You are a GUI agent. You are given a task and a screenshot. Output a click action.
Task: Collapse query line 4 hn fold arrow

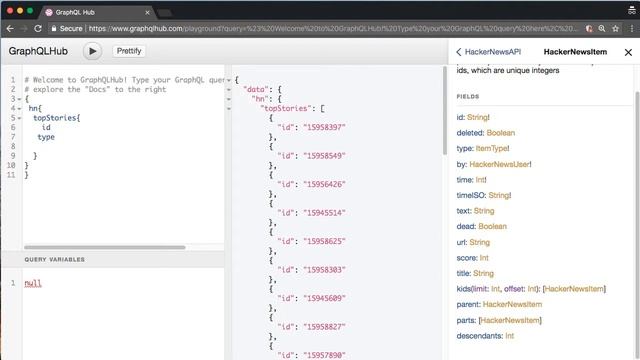pos(19,109)
